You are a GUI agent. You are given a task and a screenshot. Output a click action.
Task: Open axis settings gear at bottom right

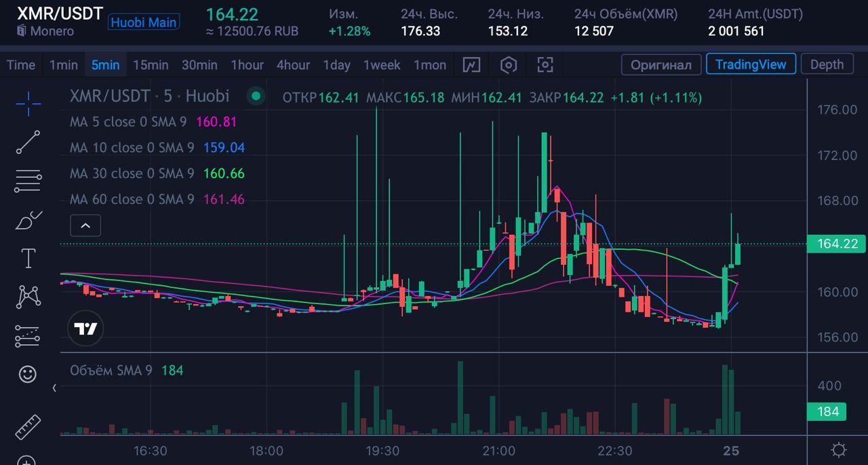pyautogui.click(x=839, y=450)
